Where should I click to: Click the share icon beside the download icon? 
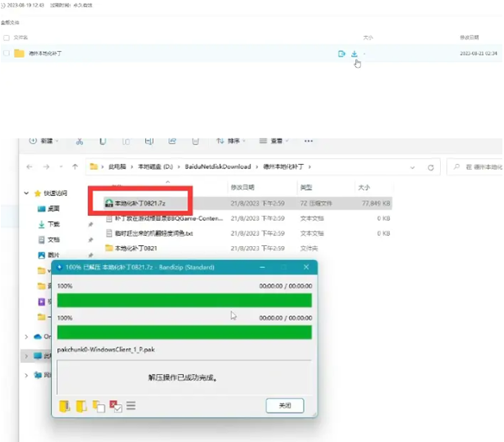pyautogui.click(x=342, y=54)
